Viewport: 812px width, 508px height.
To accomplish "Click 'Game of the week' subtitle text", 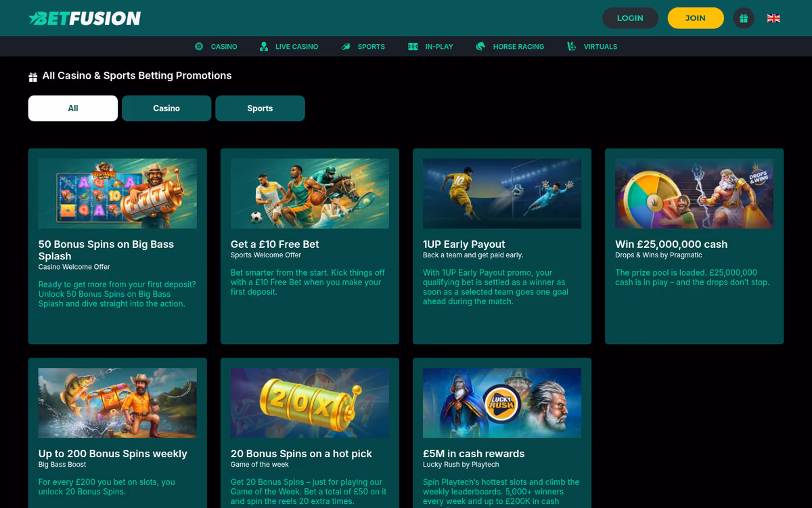I will 260,465.
